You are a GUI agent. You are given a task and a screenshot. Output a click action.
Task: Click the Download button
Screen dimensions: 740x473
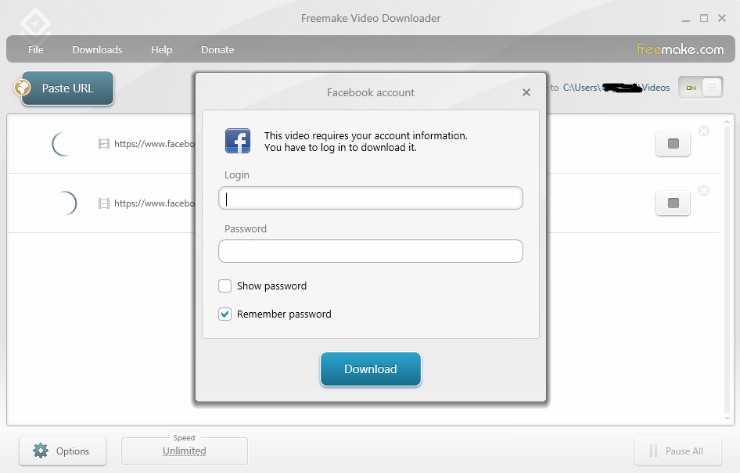pos(370,369)
